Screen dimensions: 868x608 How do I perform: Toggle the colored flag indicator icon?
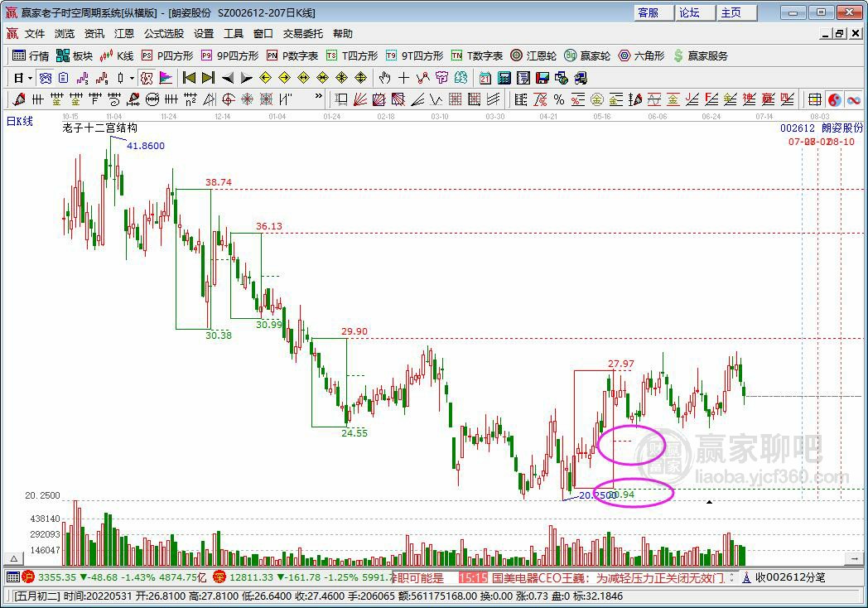click(x=166, y=78)
